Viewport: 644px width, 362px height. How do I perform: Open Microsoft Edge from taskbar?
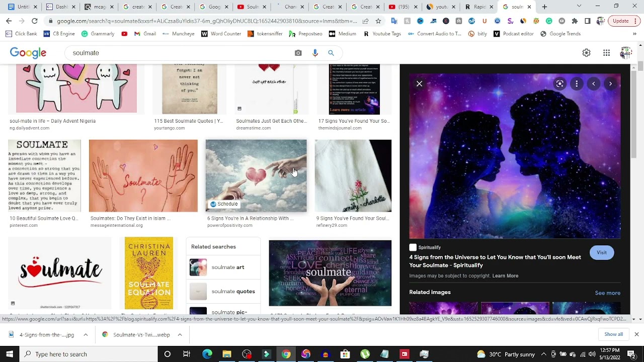click(x=207, y=354)
